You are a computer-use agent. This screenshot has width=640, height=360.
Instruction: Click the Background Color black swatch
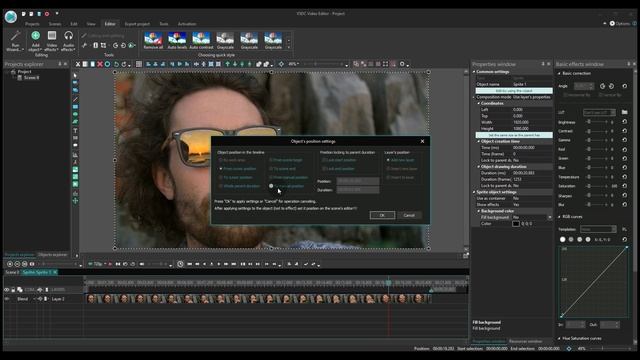coord(516,224)
